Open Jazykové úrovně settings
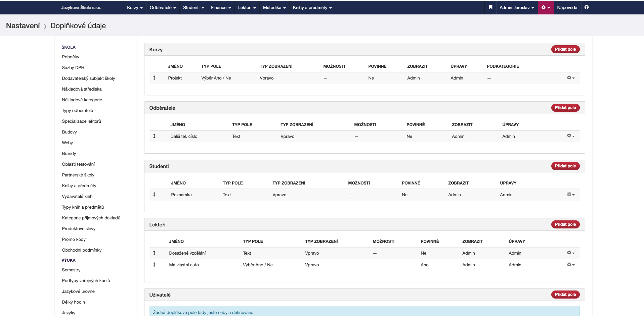The height and width of the screenshot is (316, 644). 78,292
